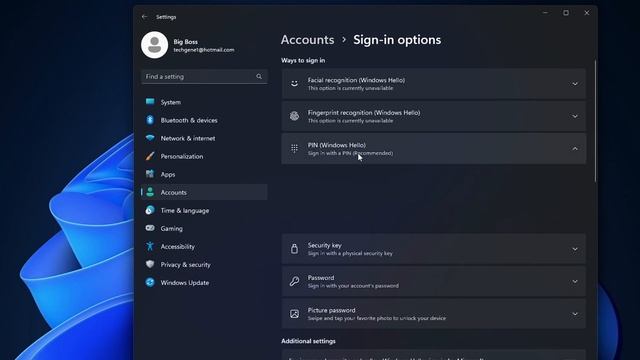Open System settings
Viewport: 640px width, 360px height.
click(204, 102)
